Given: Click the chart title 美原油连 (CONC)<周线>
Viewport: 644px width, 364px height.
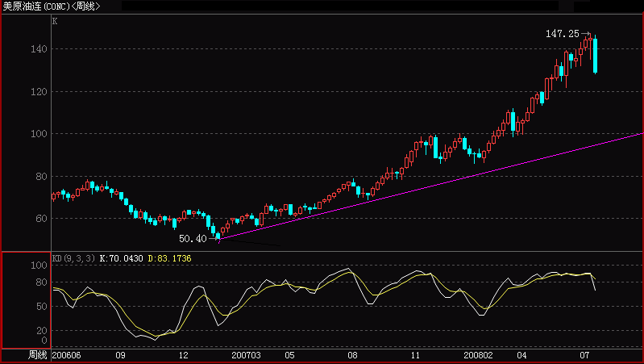Looking at the screenshot, I should point(52,6).
